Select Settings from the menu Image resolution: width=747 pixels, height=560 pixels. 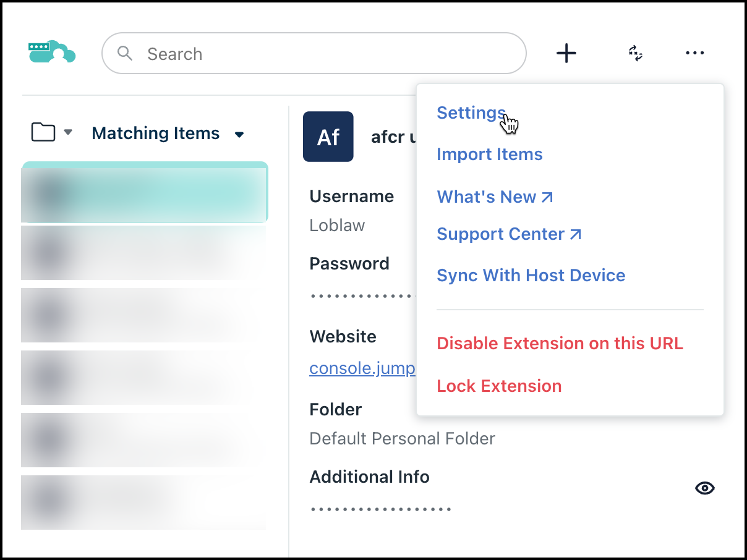tap(471, 112)
